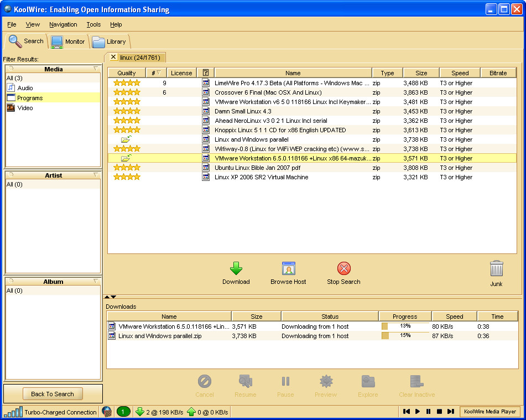526x420 pixels.
Task: Click the Audio media filter icon
Action: tap(11, 87)
